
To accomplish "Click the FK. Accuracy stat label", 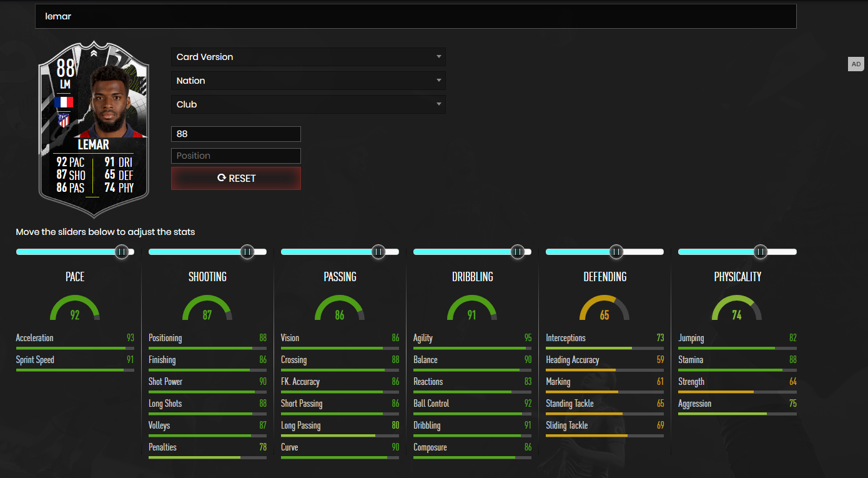I will tap(300, 382).
